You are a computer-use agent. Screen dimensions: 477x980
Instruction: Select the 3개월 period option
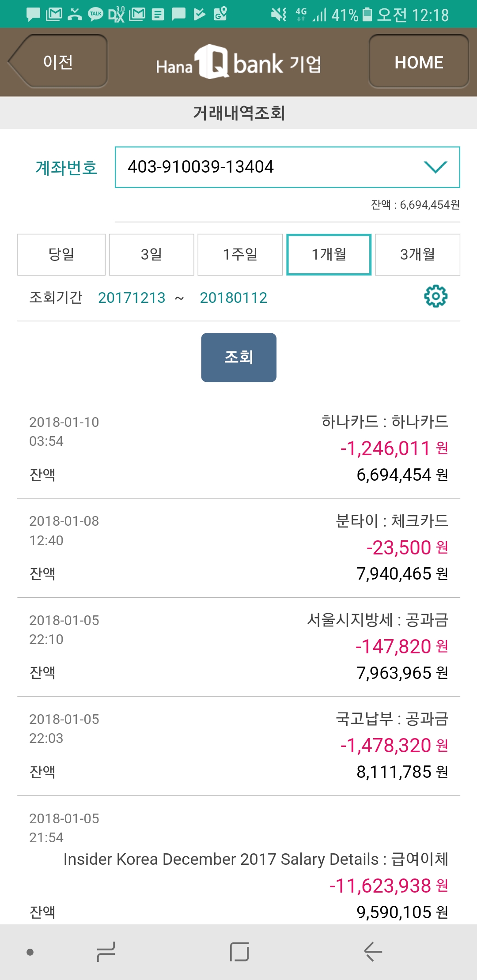click(417, 255)
